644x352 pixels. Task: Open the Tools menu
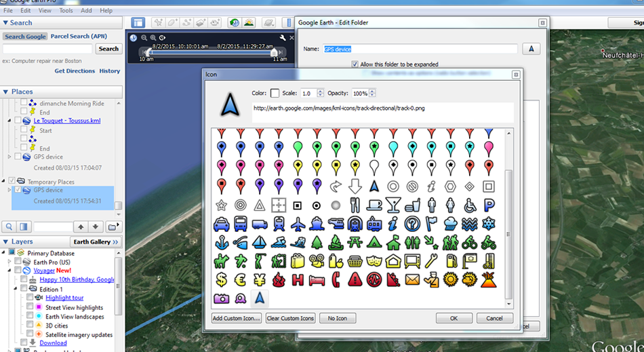point(66,11)
